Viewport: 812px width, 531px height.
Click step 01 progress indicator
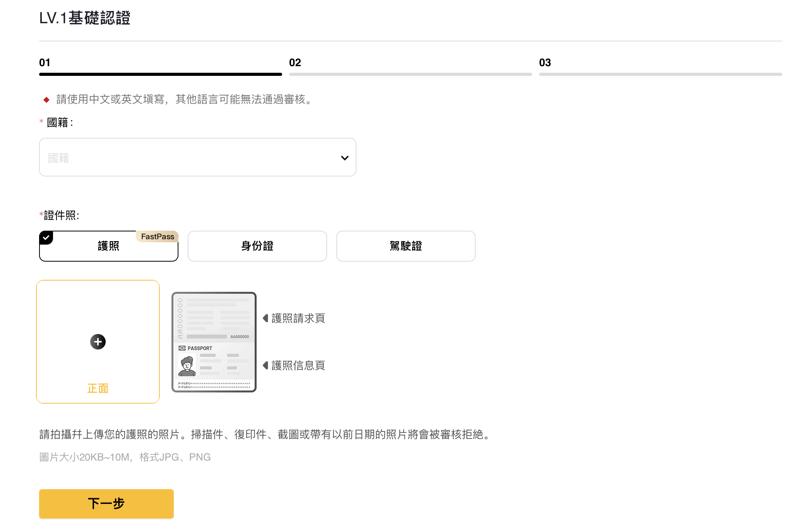pos(161,67)
